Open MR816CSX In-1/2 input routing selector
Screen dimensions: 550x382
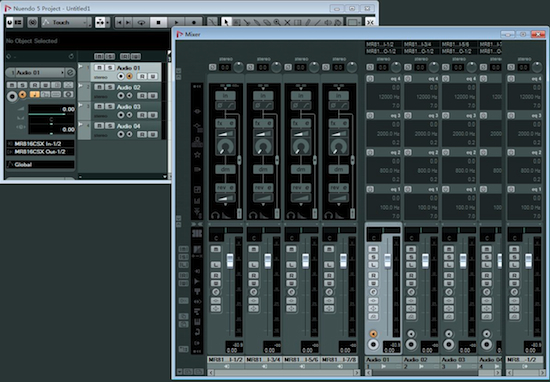[41, 144]
